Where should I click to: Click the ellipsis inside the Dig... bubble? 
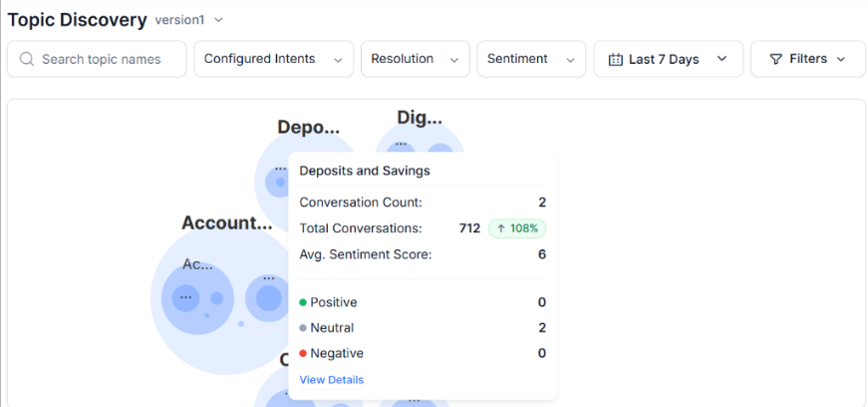pyautogui.click(x=401, y=145)
